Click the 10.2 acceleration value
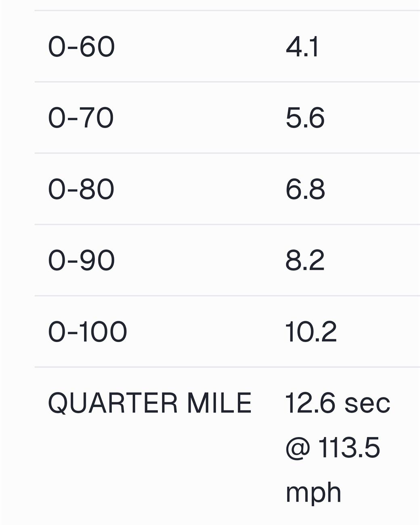This screenshot has height=525, width=420. [x=311, y=332]
